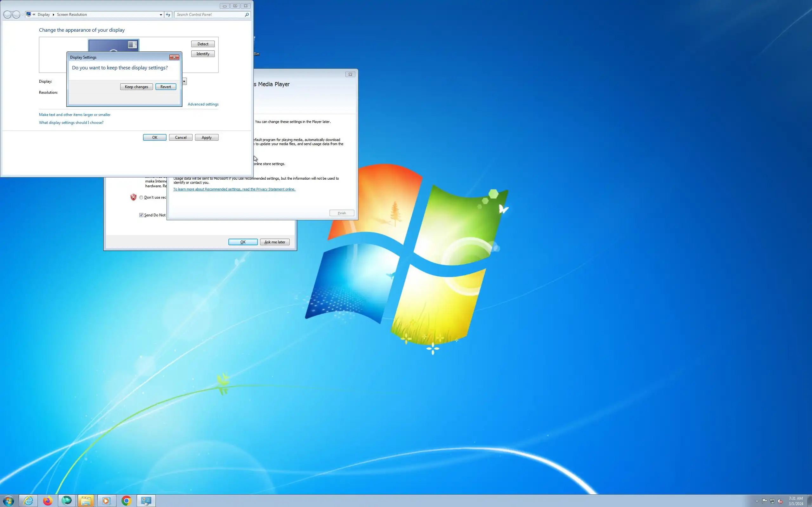Launch Firefox from the taskbar
The image size is (812, 507).
tap(48, 501)
